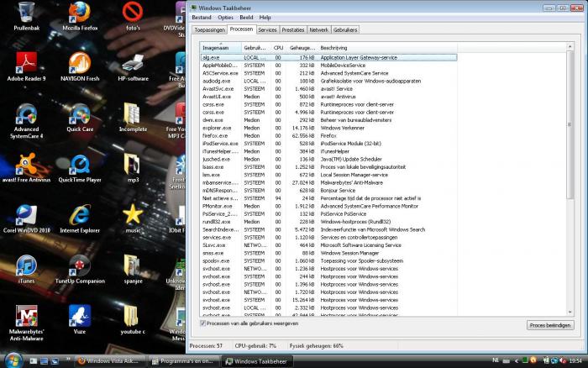Select the AvastSvc.exe process row

(328, 89)
